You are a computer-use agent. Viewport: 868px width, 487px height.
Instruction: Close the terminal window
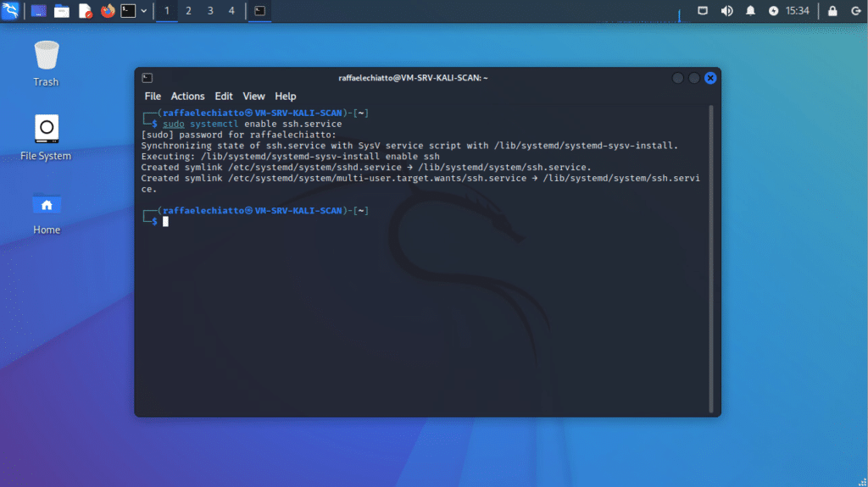click(710, 78)
